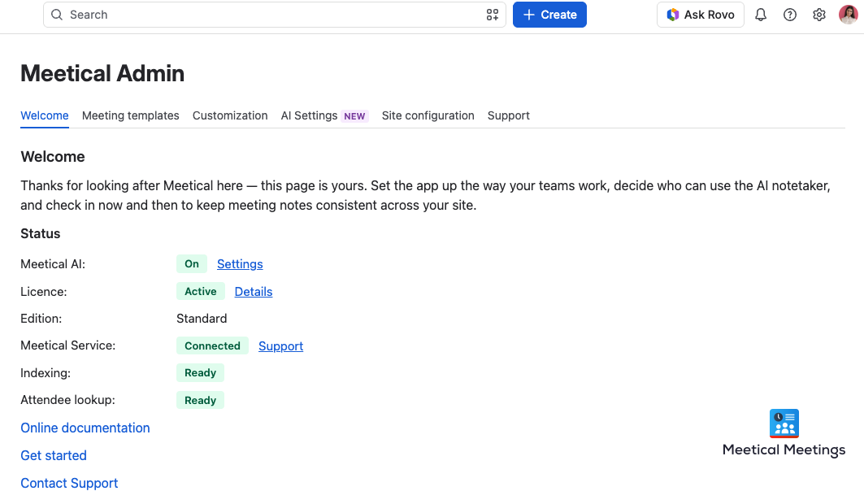864x504 pixels.
Task: Switch to the Welcome tab
Action: [45, 115]
